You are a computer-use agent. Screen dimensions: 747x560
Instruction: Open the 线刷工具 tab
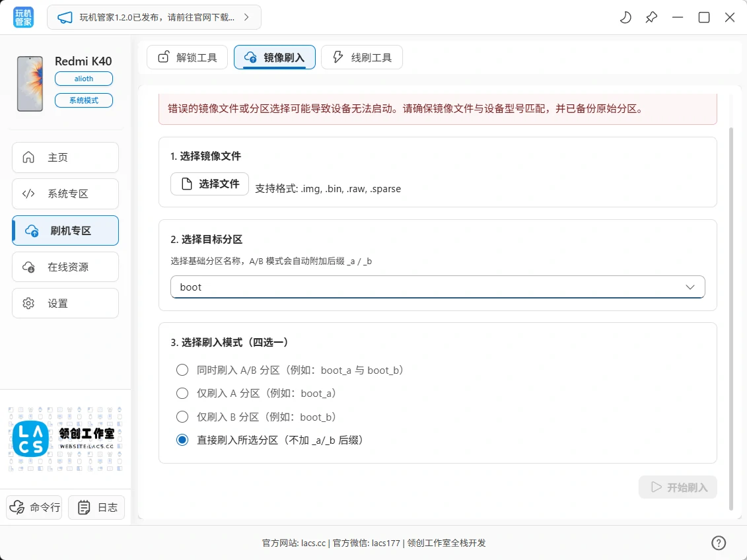click(362, 57)
